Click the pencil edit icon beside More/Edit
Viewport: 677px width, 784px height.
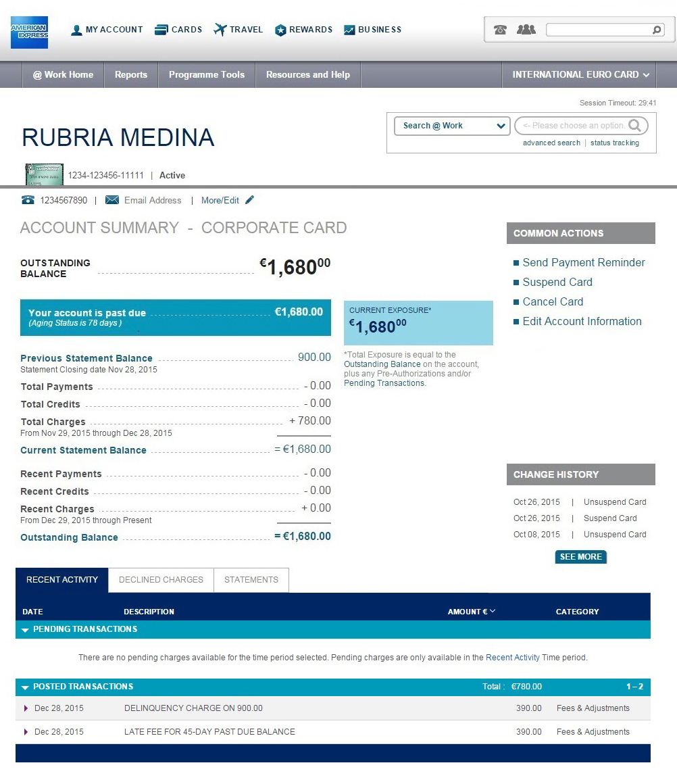(x=250, y=200)
